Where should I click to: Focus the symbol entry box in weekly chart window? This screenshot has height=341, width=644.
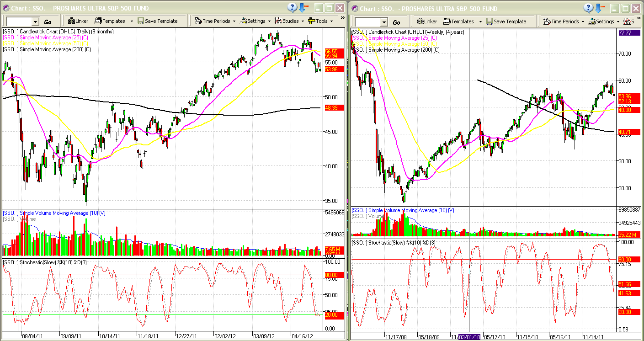368,22
